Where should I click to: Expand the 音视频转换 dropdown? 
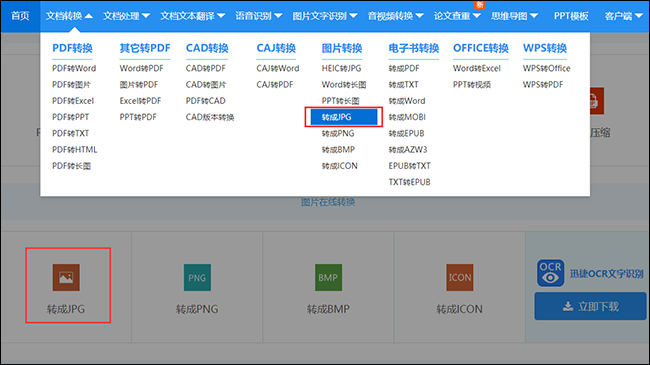(x=395, y=16)
